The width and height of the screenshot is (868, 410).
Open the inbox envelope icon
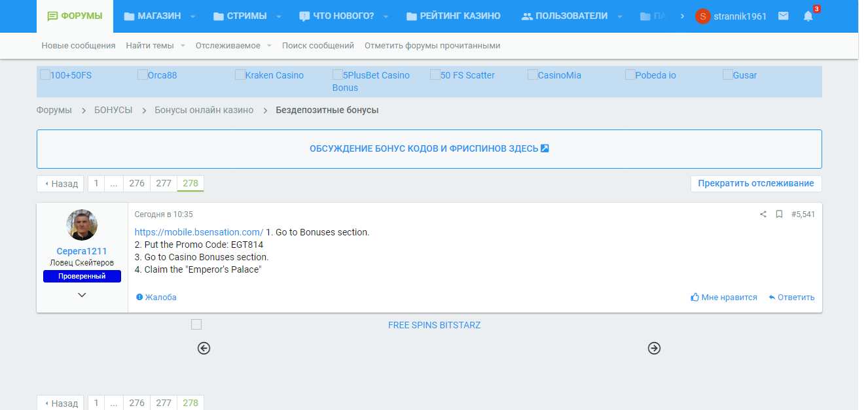point(783,16)
